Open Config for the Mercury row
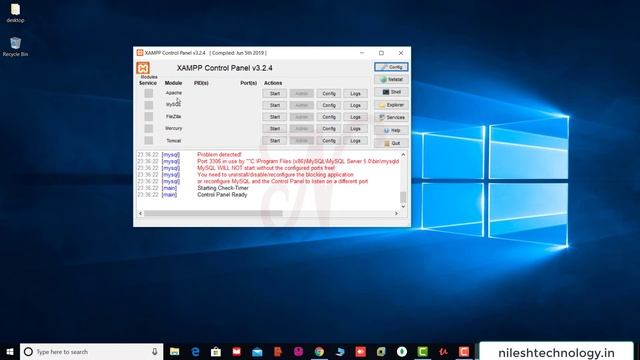Viewport: 640px width, 360px height. (329, 129)
